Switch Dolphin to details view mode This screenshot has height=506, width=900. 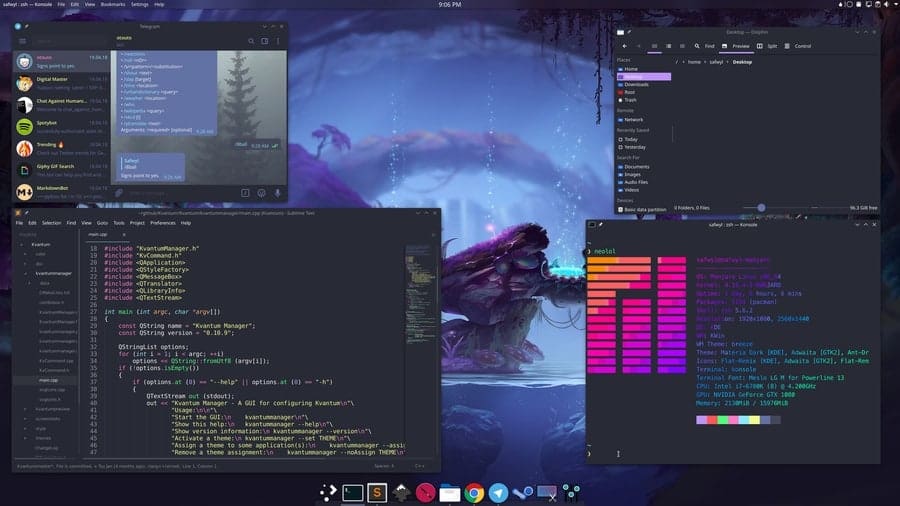[x=682, y=46]
